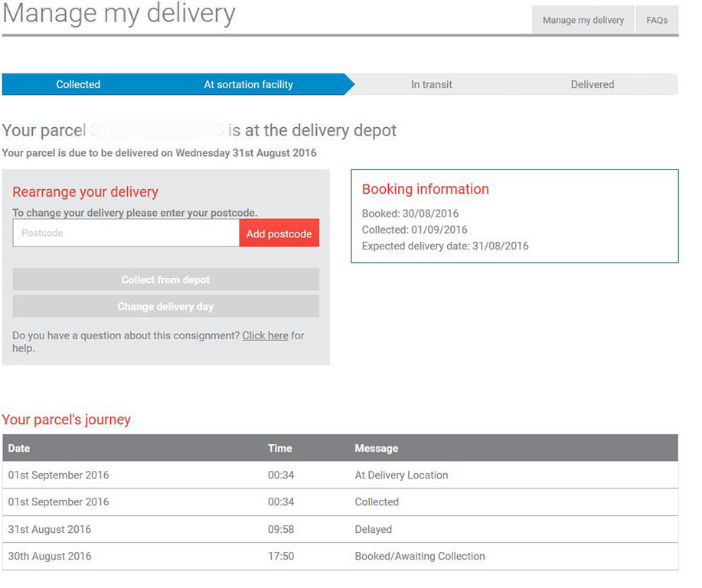Select the Delivered progress step
The width and height of the screenshot is (702, 588).
tap(592, 85)
